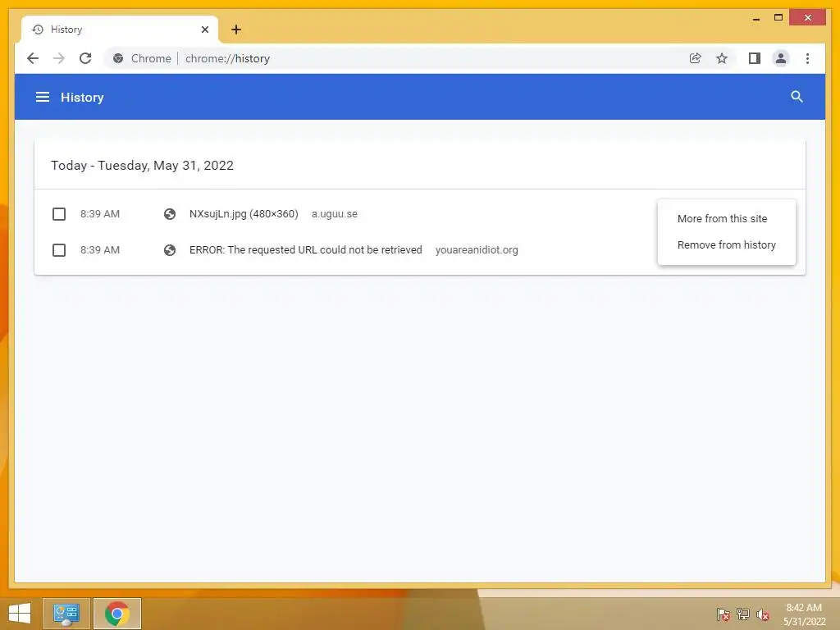Bookmark this tab with the star icon

pyautogui.click(x=722, y=58)
